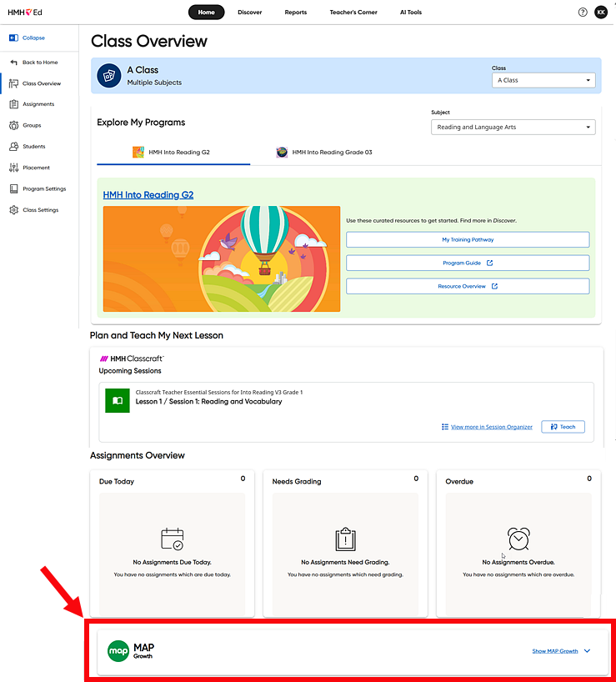Click the hot air balloon banner image
The height and width of the screenshot is (682, 616).
click(222, 258)
